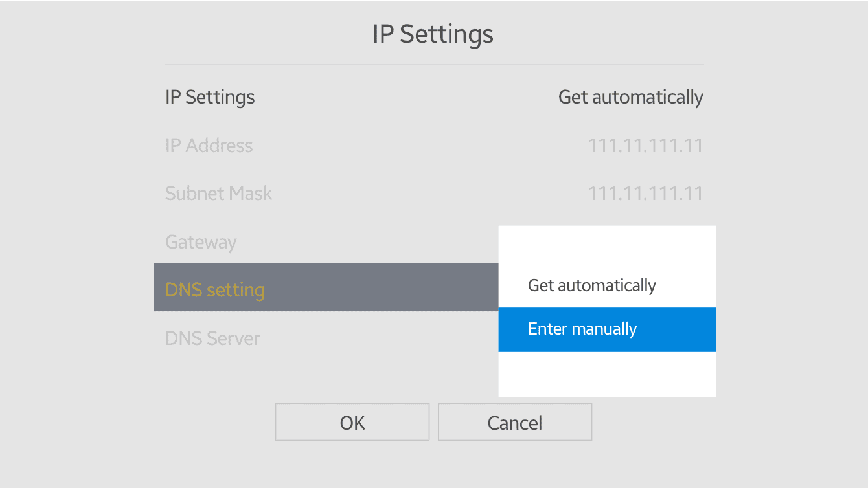Click the Get automatically value beside IP Settings
This screenshot has height=488, width=868.
click(630, 97)
